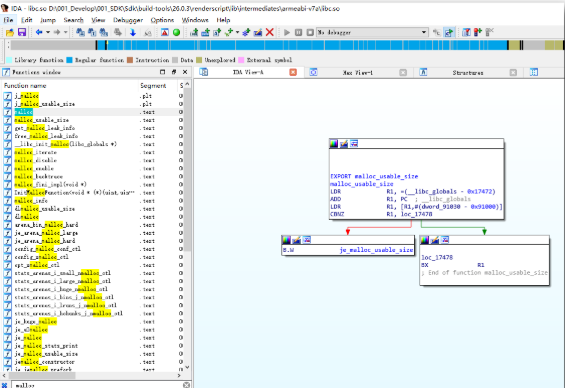
Task: Click the group nodes icon in the loc_17478 node
Action: point(445,240)
